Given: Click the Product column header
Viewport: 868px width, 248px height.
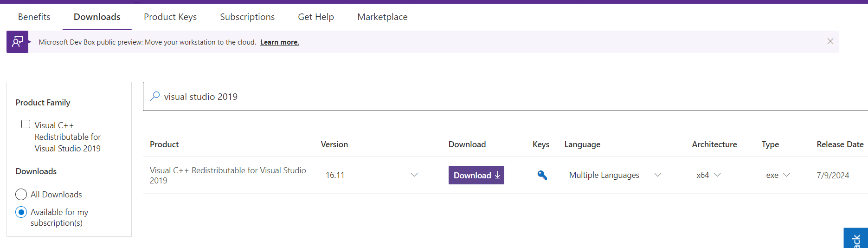Looking at the screenshot, I should 164,144.
